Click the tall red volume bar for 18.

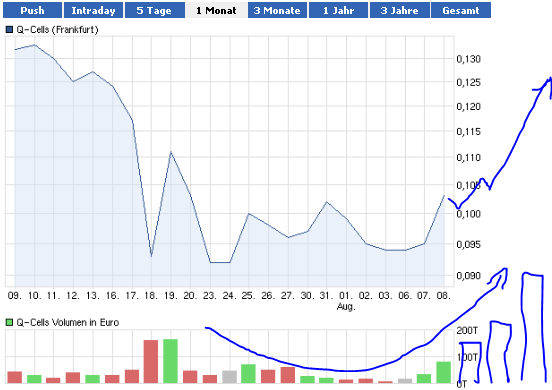[151, 361]
